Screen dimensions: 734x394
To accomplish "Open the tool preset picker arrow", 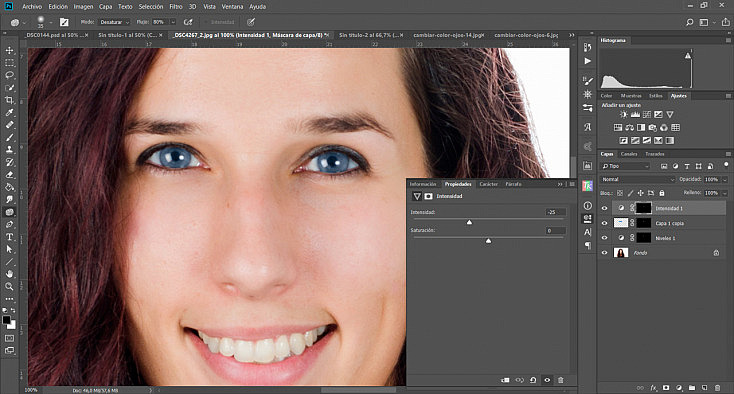I will [x=24, y=22].
